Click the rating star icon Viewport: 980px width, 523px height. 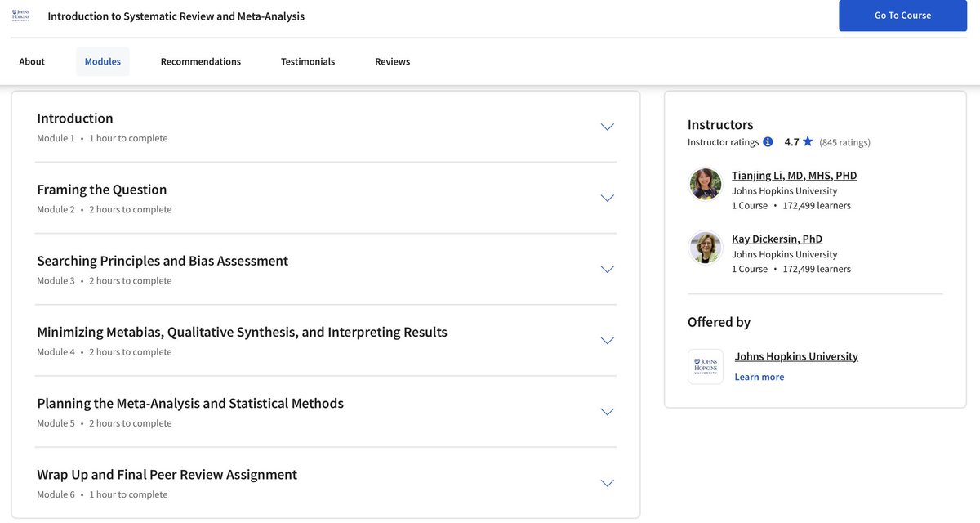[808, 141]
